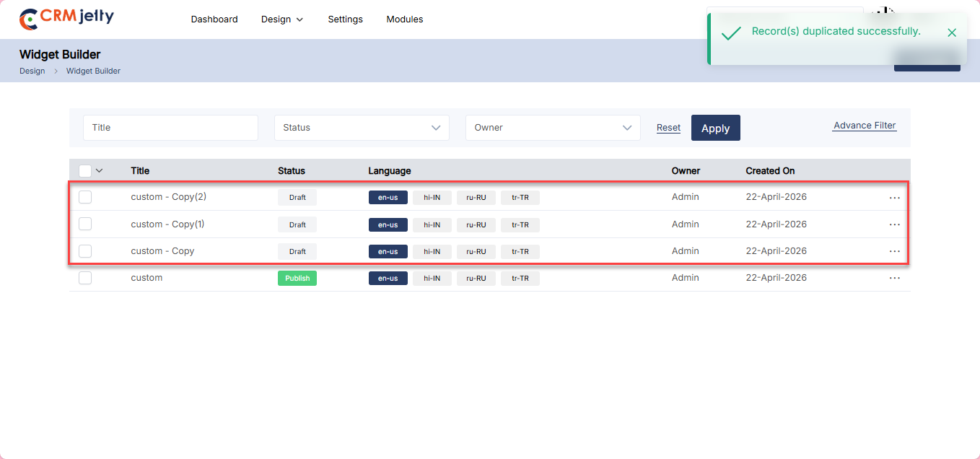Viewport: 980px width, 459px height.
Task: Open three-dot menu for published custom widget
Action: click(894, 278)
